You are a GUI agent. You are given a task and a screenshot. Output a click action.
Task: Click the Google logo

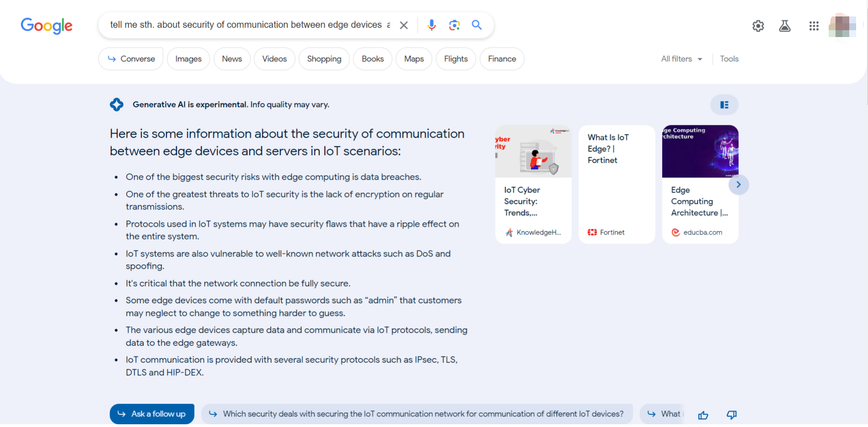tap(46, 26)
